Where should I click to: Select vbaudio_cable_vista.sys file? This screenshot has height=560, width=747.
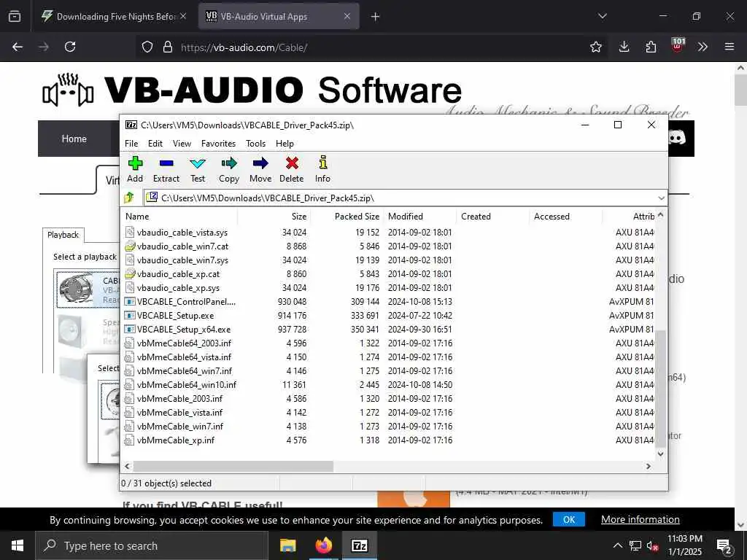tap(182, 233)
